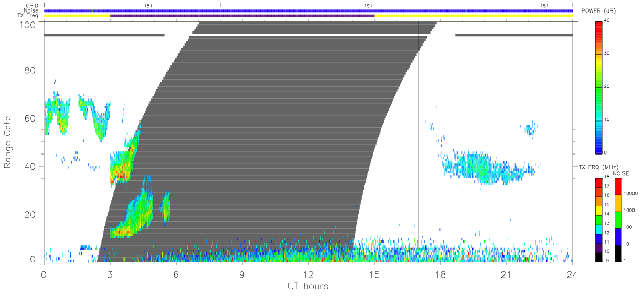Click the POWER (dB) legend title
Image resolution: width=644 pixels, height=297 pixels.
(x=598, y=11)
